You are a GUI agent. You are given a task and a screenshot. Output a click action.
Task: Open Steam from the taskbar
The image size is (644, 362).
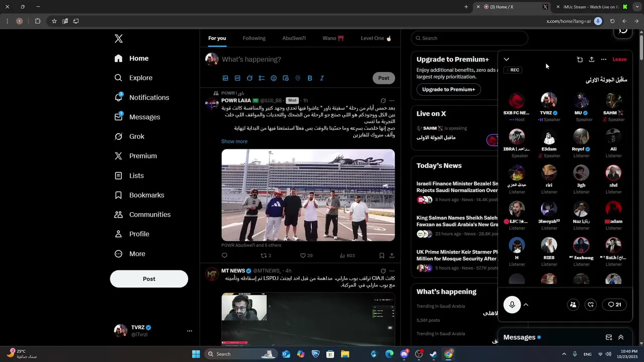tap(433, 354)
